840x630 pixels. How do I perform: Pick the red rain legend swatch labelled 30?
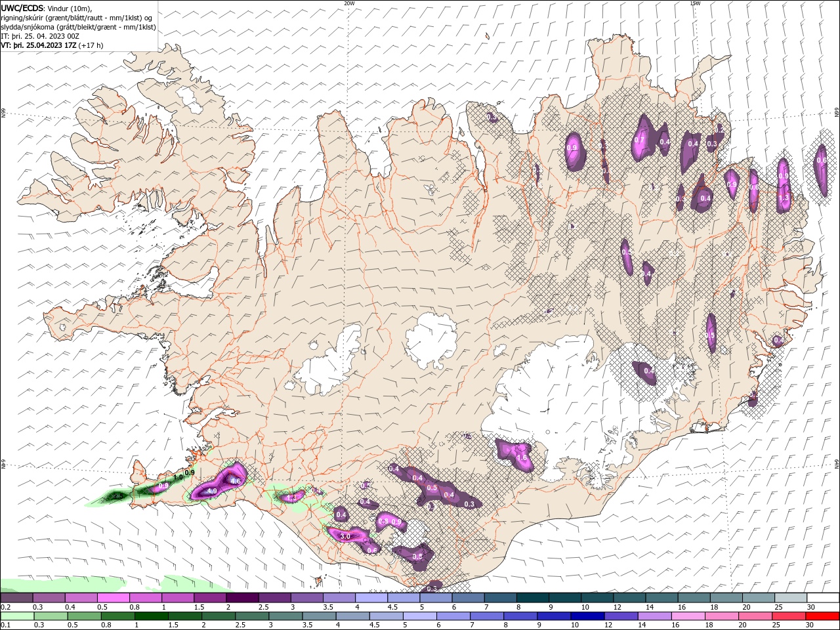[x=823, y=616]
